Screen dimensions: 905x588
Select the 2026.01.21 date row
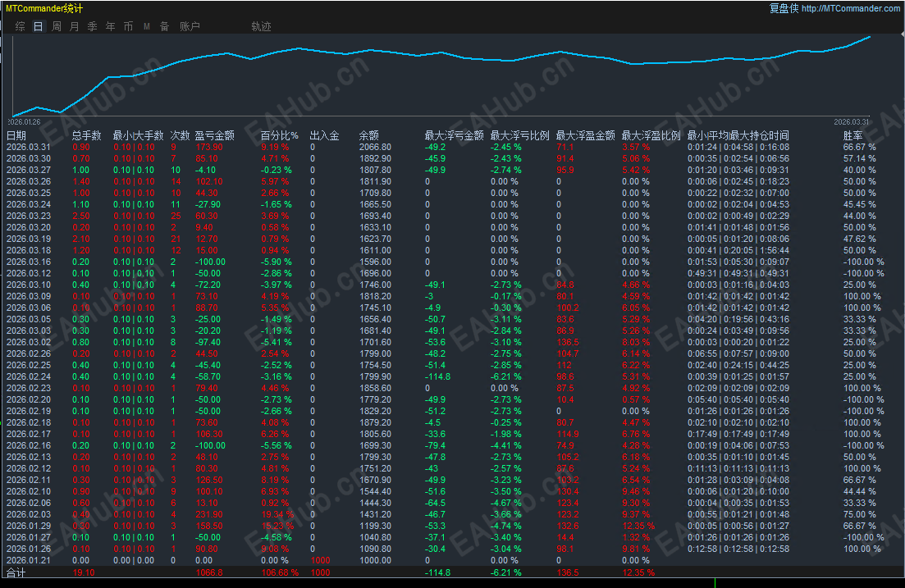28,560
